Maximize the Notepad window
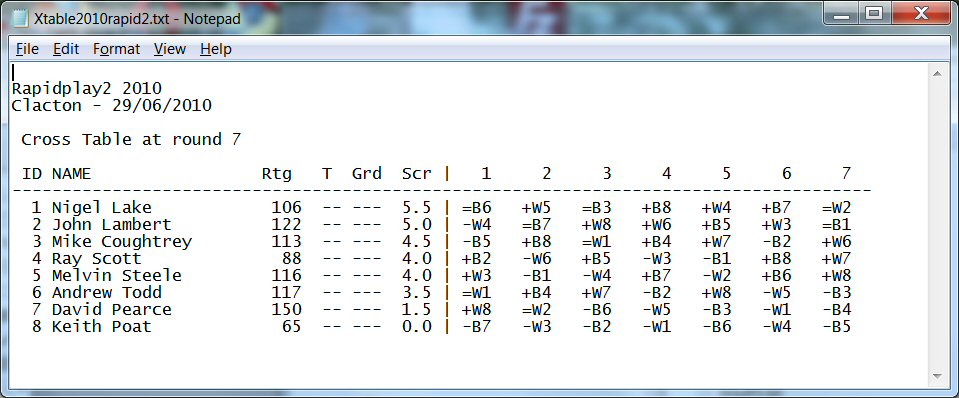This screenshot has height=398, width=959. [x=875, y=14]
